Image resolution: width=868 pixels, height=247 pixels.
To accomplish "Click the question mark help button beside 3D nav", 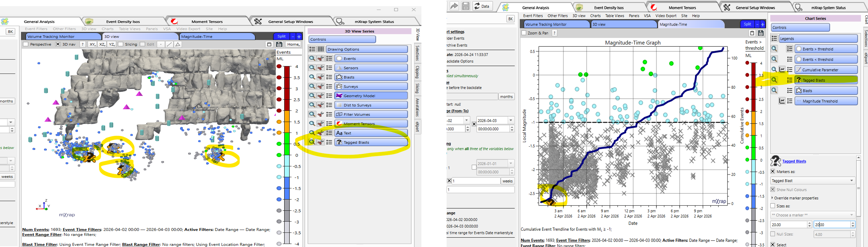I will point(82,44).
